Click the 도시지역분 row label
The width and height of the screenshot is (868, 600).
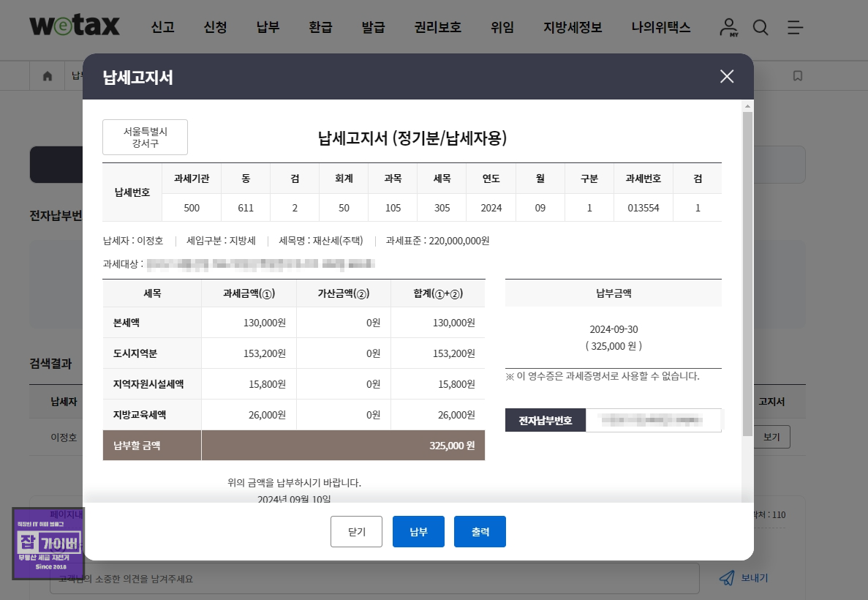[135, 353]
